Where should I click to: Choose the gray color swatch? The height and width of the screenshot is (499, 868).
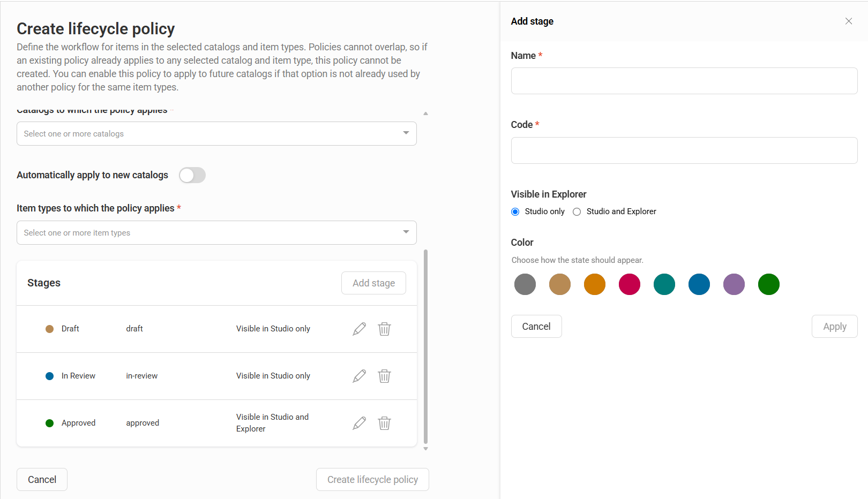525,284
